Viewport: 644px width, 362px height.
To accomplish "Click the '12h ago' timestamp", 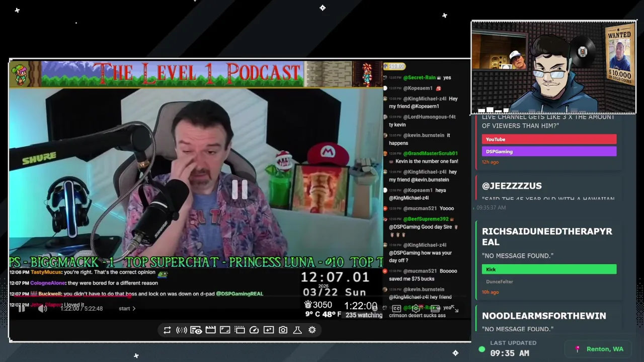I will click(490, 162).
